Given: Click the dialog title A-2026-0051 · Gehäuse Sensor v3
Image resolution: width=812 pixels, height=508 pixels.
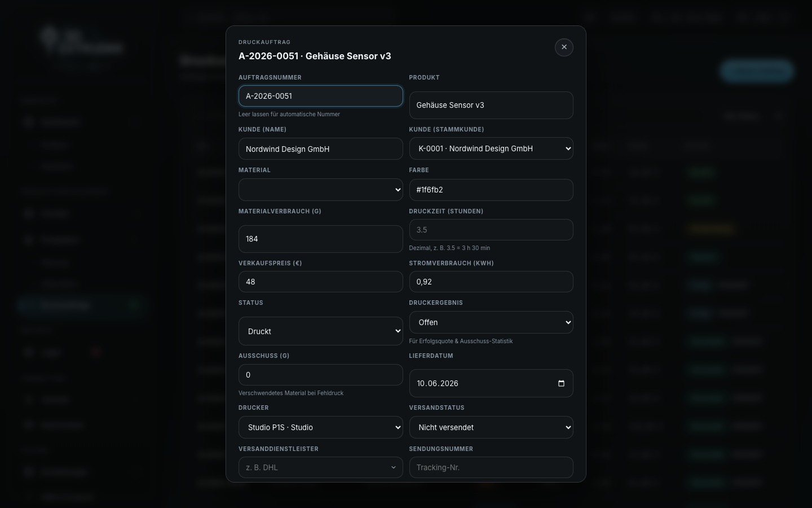Looking at the screenshot, I should point(315,56).
